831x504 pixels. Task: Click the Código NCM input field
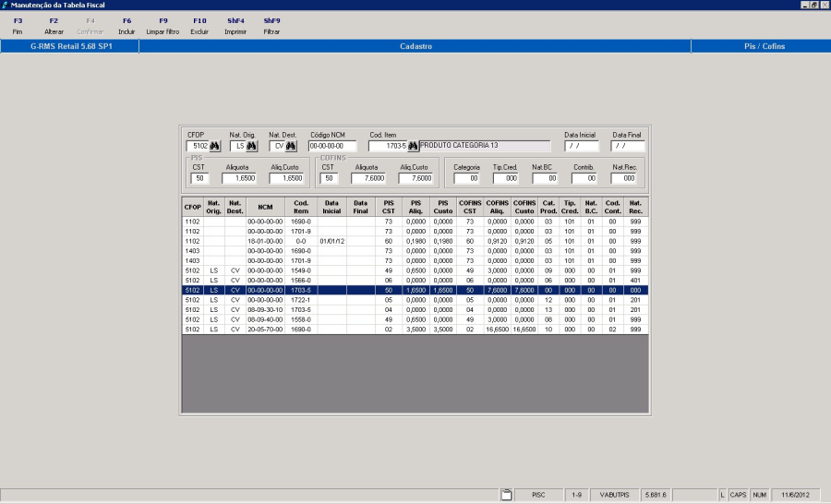click(x=331, y=146)
